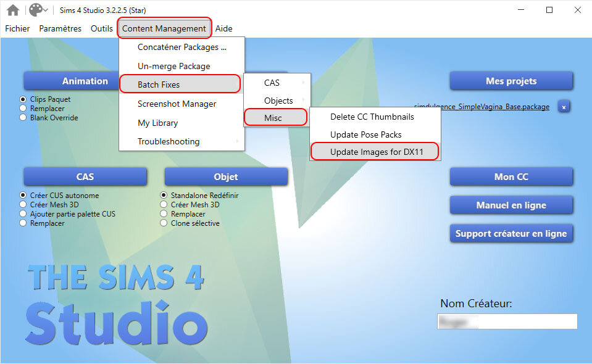Click the Animation button
Viewport: 592px width, 364px height.
pos(72,81)
